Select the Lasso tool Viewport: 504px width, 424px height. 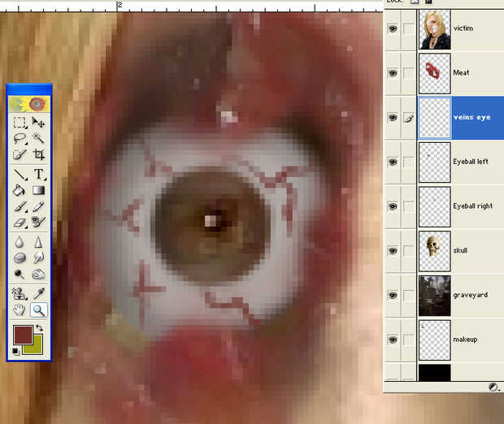pos(20,139)
